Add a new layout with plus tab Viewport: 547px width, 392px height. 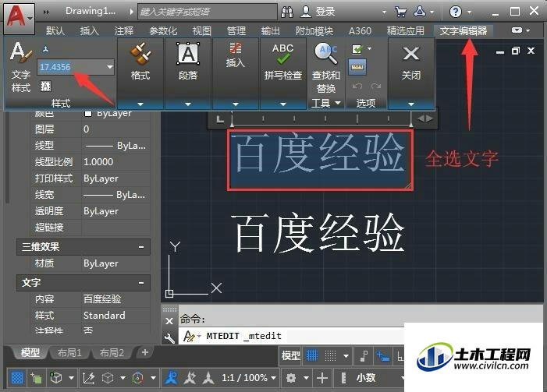click(145, 352)
